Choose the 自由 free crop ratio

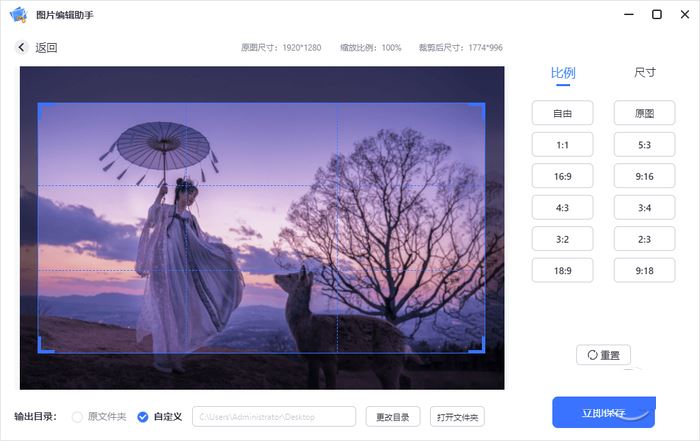(563, 113)
